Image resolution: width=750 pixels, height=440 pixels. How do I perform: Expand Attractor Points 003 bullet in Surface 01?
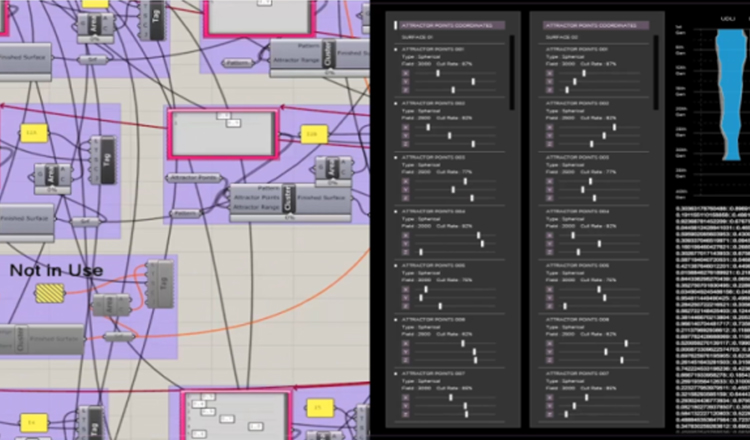click(396, 156)
